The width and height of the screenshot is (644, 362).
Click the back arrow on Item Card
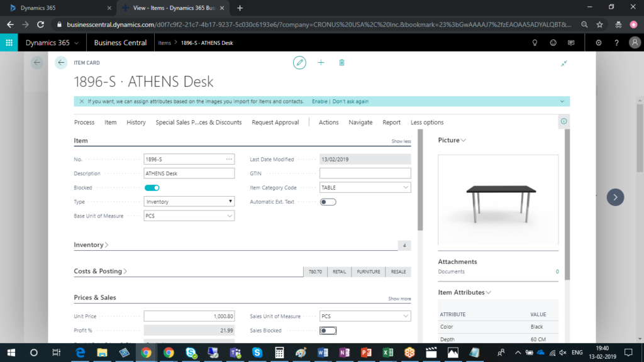click(x=61, y=63)
